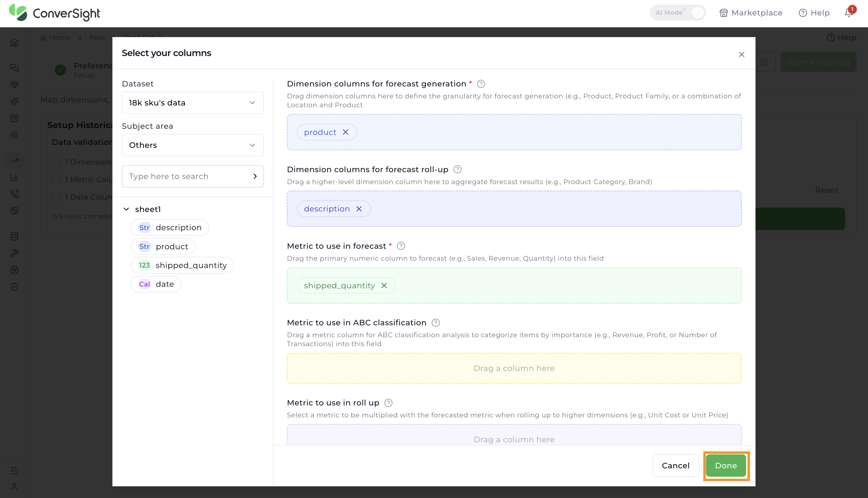Select the shipped_quantity column chip in sheet1
Screen dimensions: 868x498
[182, 265]
